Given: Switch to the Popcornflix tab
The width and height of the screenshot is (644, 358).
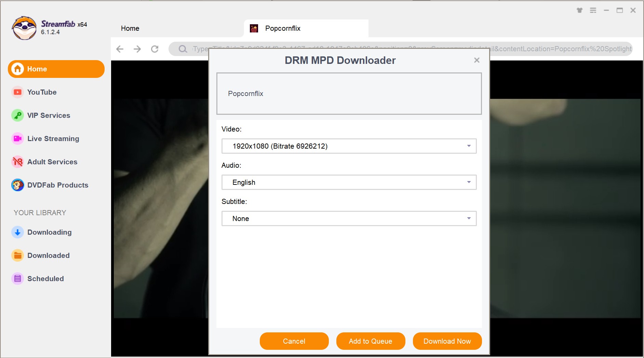Looking at the screenshot, I should (x=306, y=28).
